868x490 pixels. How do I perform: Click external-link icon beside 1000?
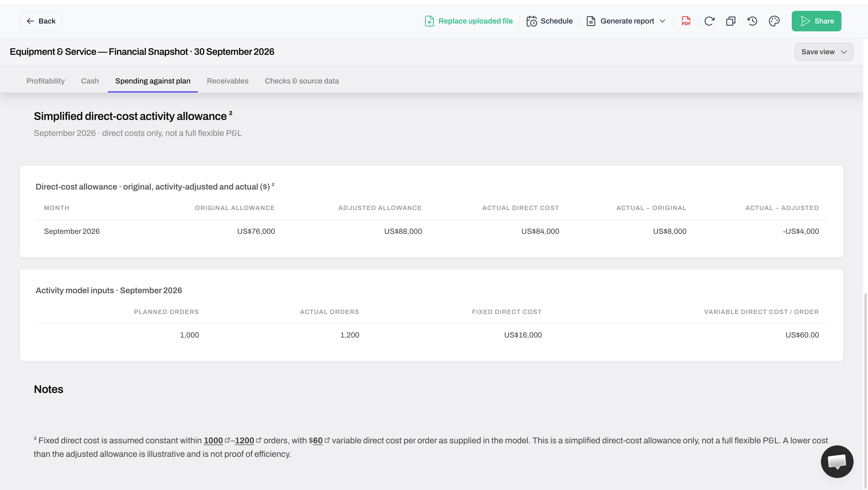(228, 440)
